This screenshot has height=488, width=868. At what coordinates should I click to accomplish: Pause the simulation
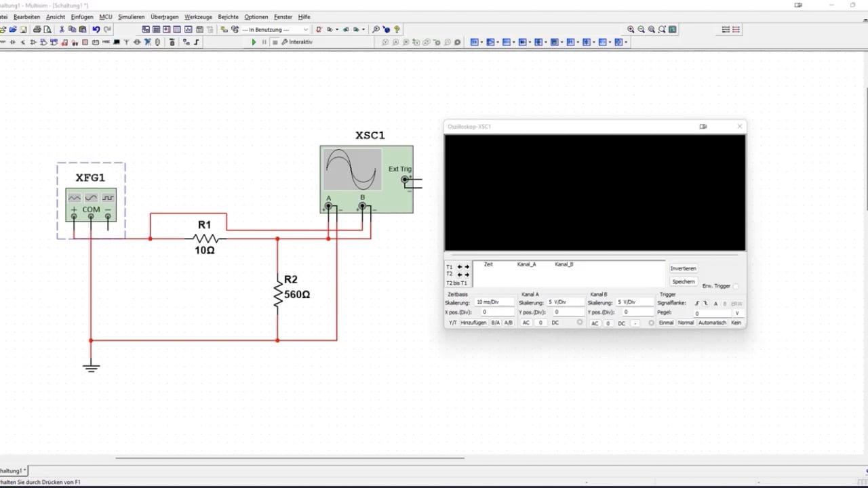click(264, 42)
